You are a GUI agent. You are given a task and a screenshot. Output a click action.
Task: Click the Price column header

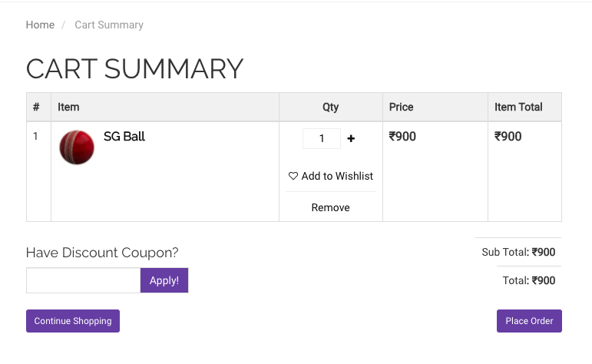tap(401, 108)
